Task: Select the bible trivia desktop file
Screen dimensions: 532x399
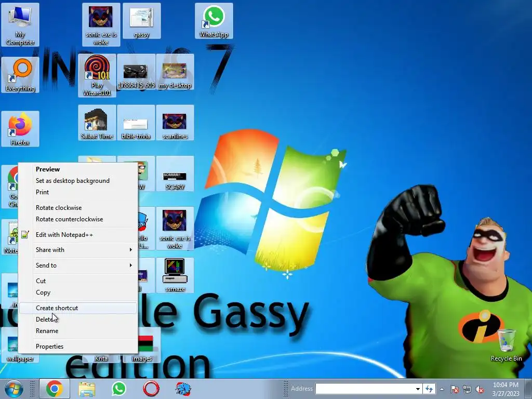Action: (x=136, y=123)
